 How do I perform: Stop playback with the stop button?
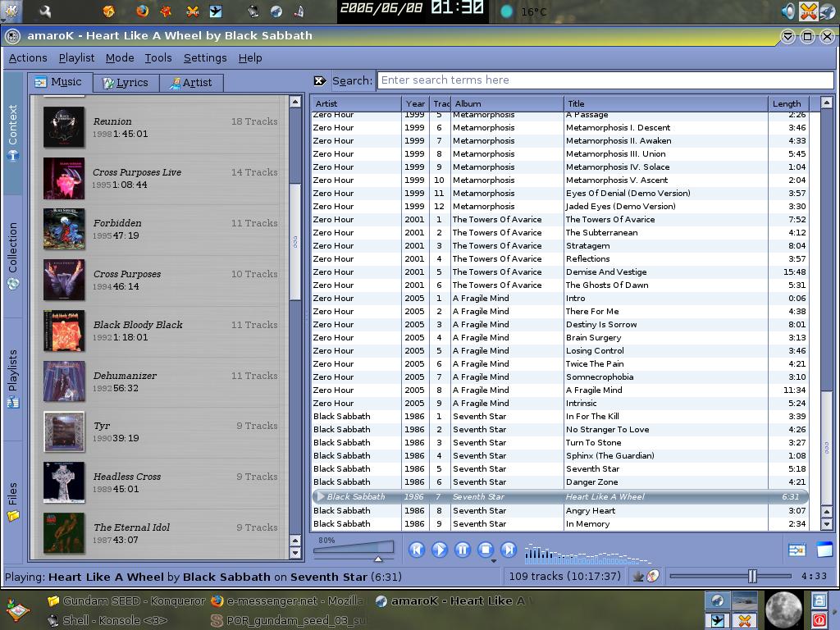click(486, 550)
